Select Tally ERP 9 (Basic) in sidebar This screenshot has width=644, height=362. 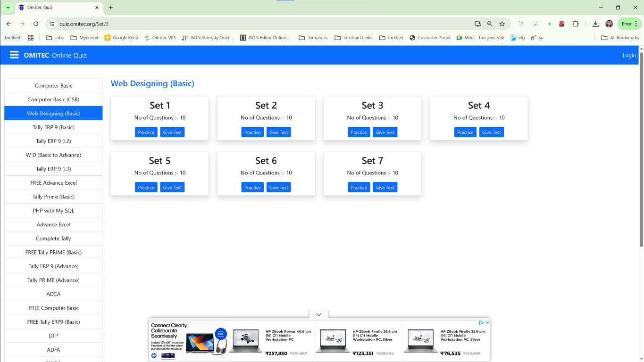point(53,127)
